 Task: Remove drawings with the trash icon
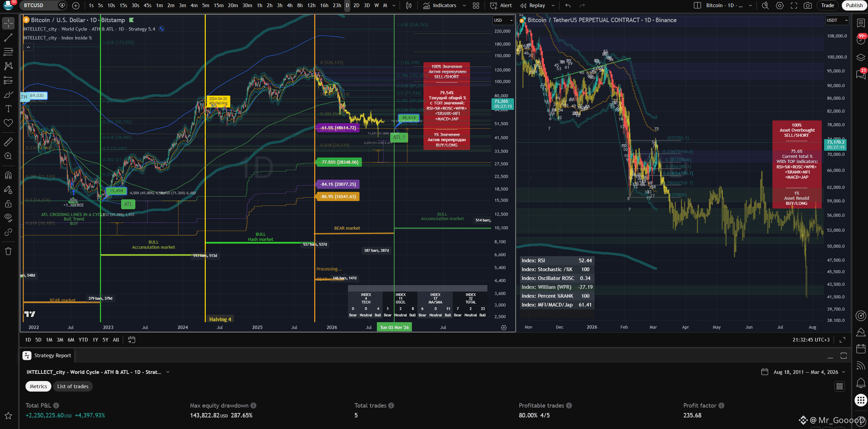[8, 251]
